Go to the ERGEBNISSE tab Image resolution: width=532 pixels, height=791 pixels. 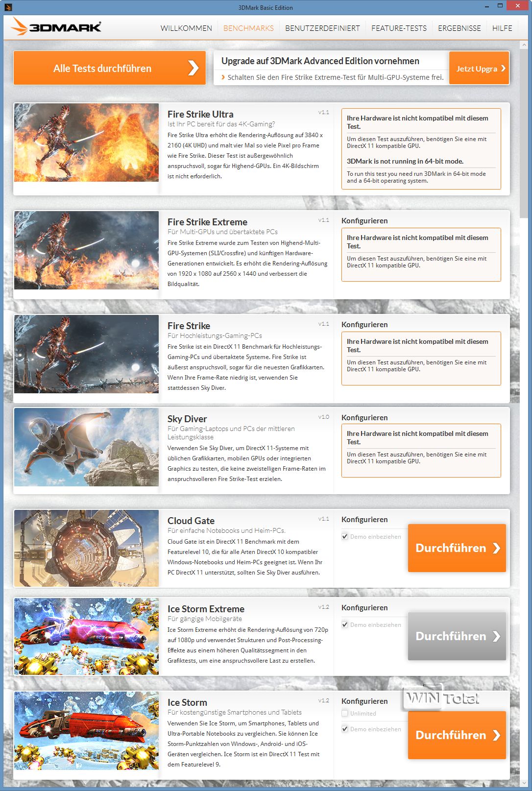click(x=459, y=28)
